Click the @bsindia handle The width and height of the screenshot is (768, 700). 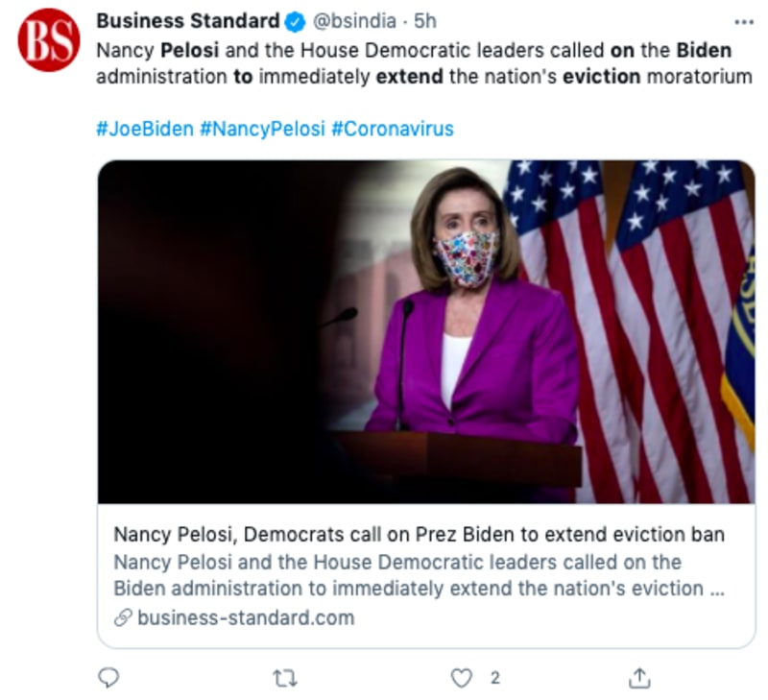tap(355, 21)
